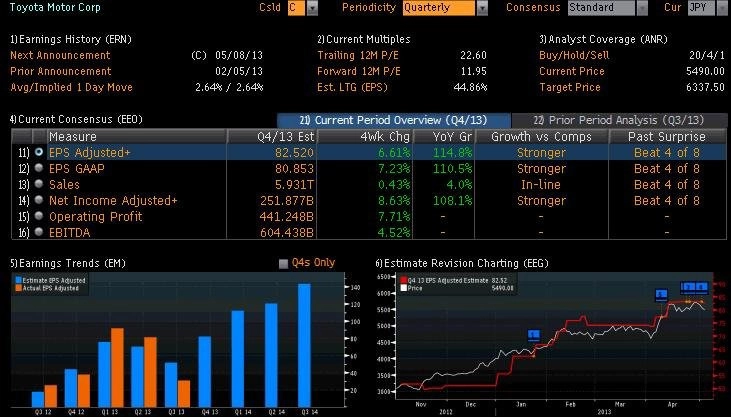Click the white Price legend swatch
731x417 pixels.
404,288
